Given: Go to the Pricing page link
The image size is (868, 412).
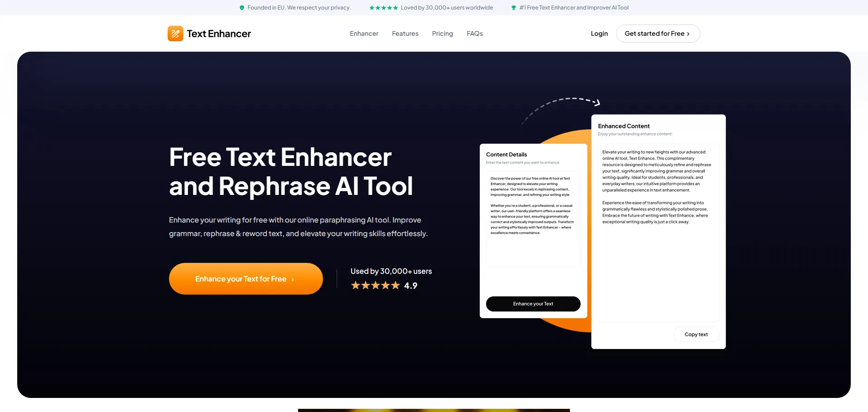Looking at the screenshot, I should tap(442, 34).
